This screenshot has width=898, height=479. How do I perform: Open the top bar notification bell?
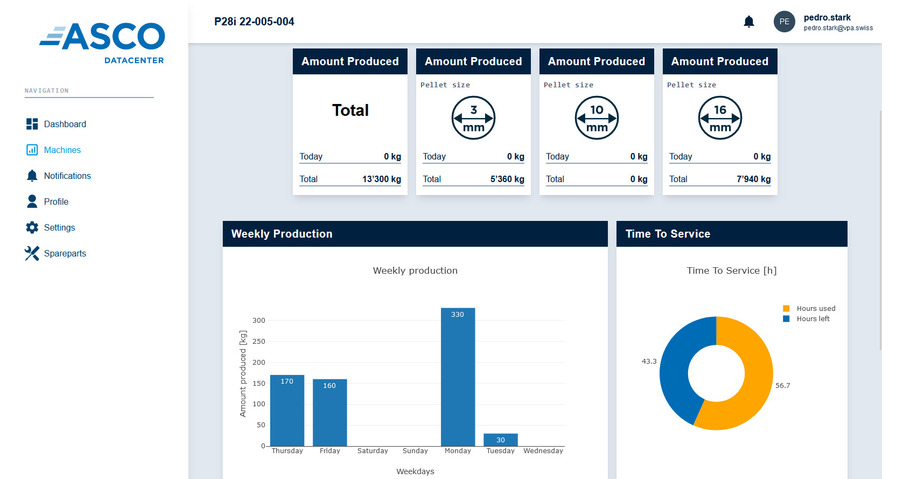coord(748,21)
